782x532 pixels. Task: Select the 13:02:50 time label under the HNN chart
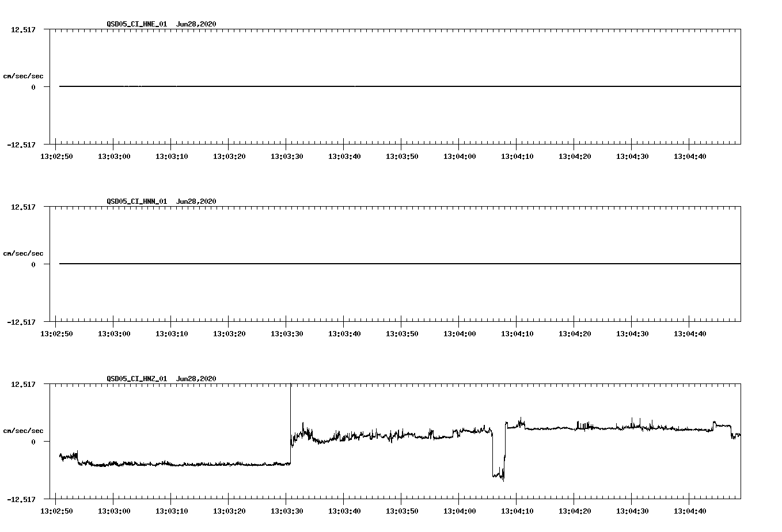56,334
